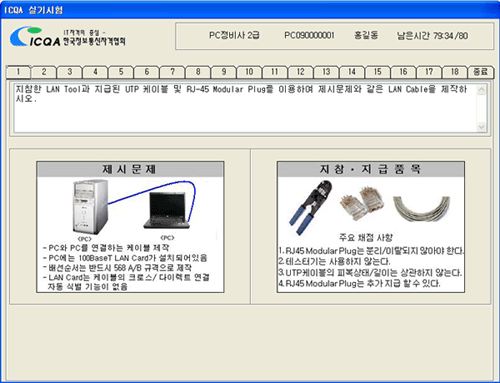The image size is (500, 383).
Task: Switch to question tab 2
Action: click(44, 72)
